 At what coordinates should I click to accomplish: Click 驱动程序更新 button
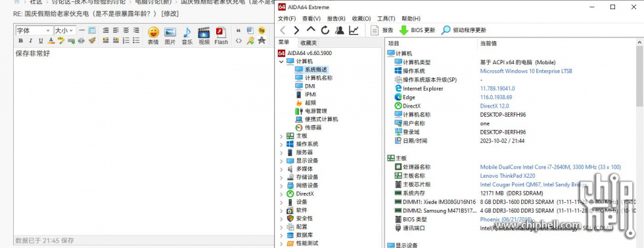click(464, 30)
